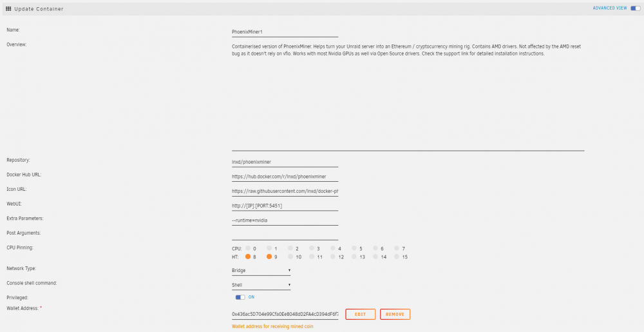The height and width of the screenshot is (332, 644).
Task: Click the CPU Pinning: label
Action: coord(20,248)
